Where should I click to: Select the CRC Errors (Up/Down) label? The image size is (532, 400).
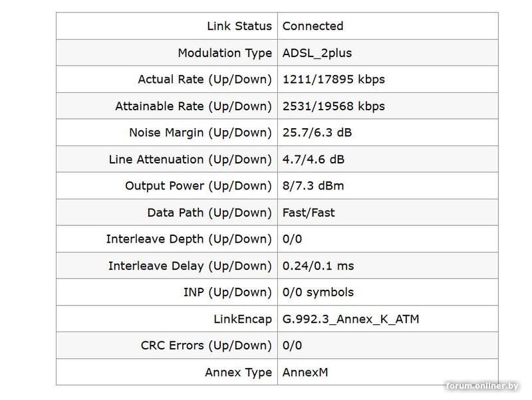(x=206, y=346)
